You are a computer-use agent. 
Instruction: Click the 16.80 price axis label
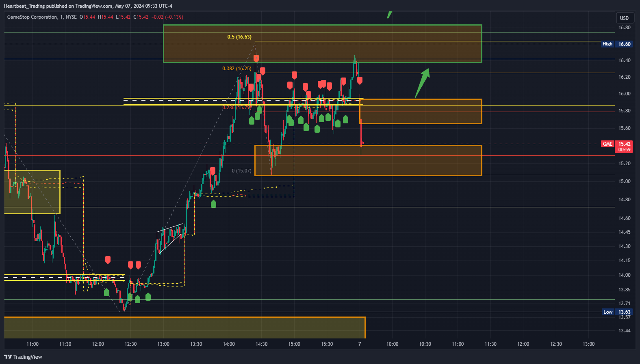point(625,28)
